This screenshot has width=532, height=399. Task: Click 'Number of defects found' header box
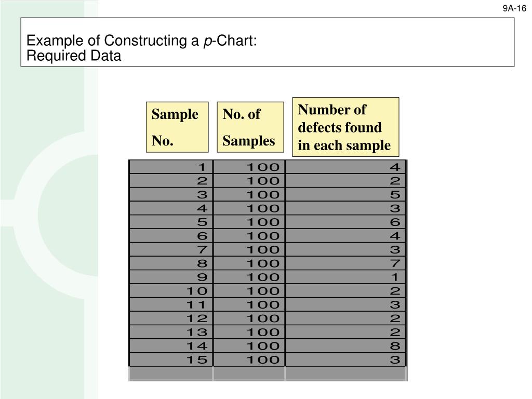tap(345, 127)
